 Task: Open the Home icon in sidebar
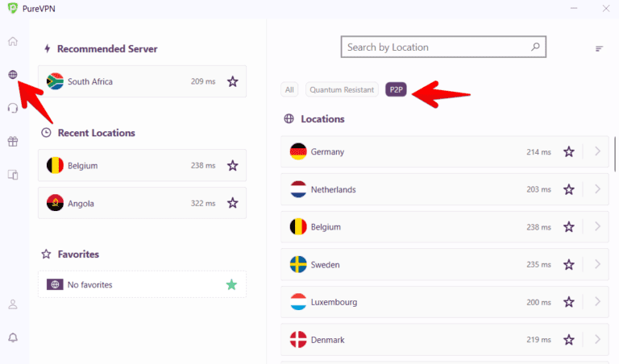[13, 41]
